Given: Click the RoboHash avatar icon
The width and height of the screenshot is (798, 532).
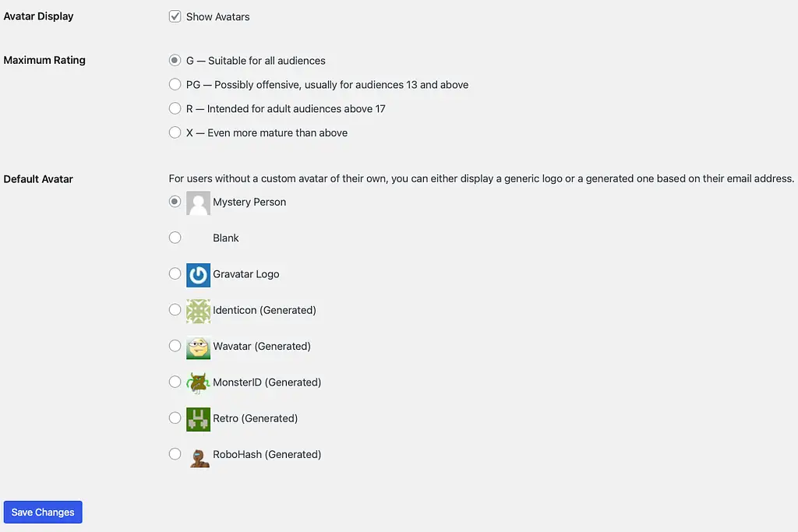Looking at the screenshot, I should [x=198, y=454].
